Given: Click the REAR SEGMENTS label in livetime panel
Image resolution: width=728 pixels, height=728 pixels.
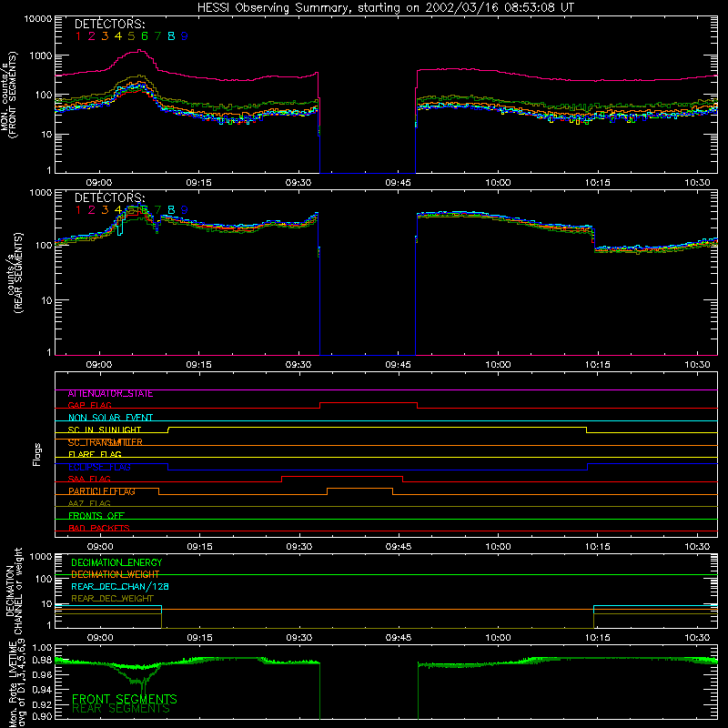Looking at the screenshot, I should coord(121,709).
